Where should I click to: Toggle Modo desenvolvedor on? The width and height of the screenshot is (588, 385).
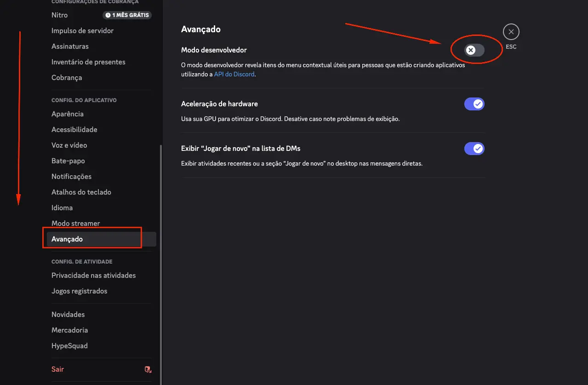[x=474, y=50]
